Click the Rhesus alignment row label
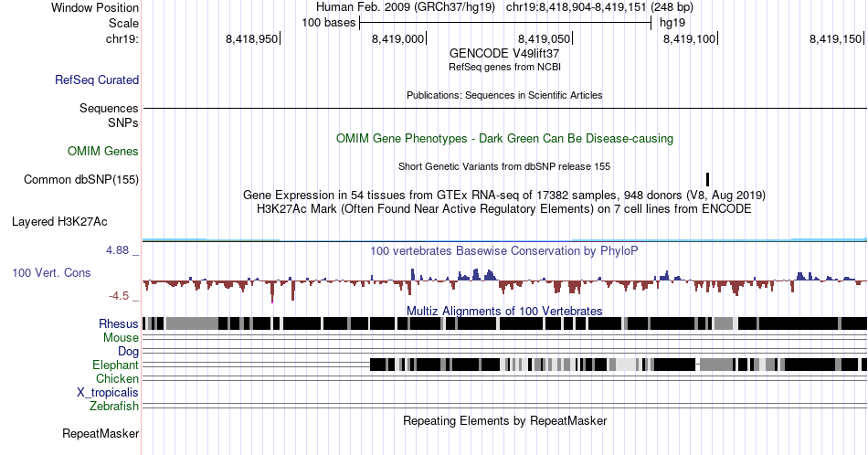This screenshot has width=868, height=455. 119,324
